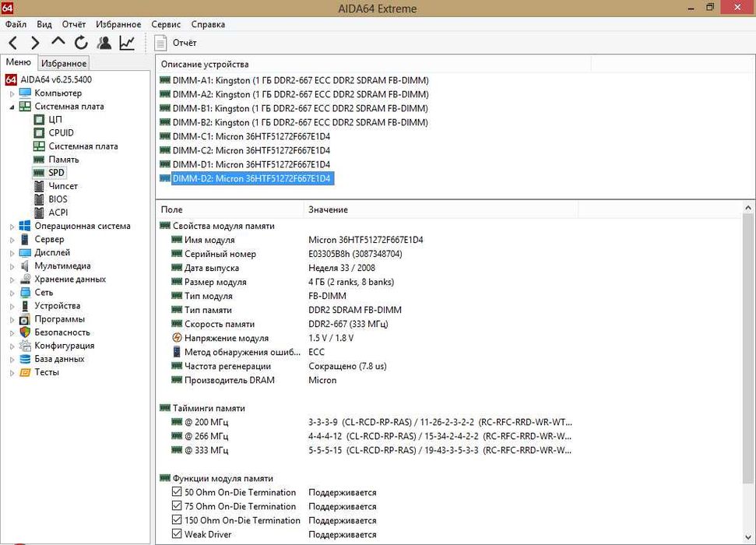The image size is (756, 545).
Task: Click the Серийный номер field row
Action: (x=287, y=254)
